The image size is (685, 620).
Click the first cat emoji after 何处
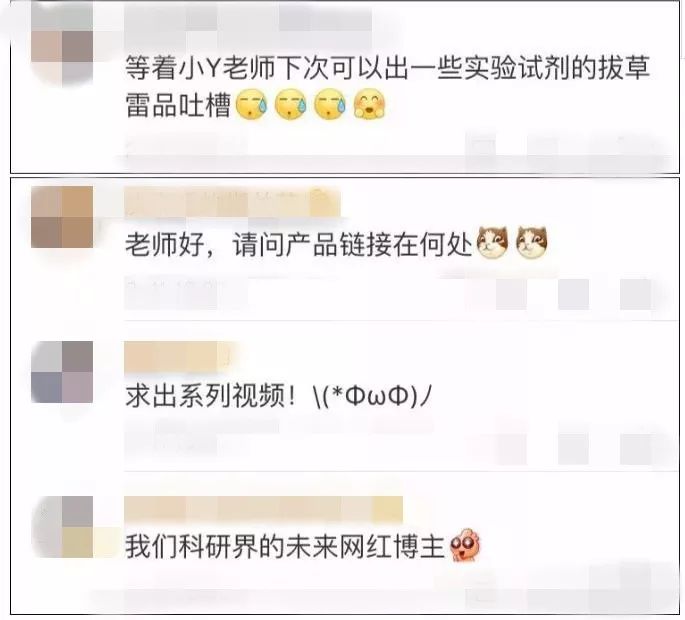click(493, 242)
